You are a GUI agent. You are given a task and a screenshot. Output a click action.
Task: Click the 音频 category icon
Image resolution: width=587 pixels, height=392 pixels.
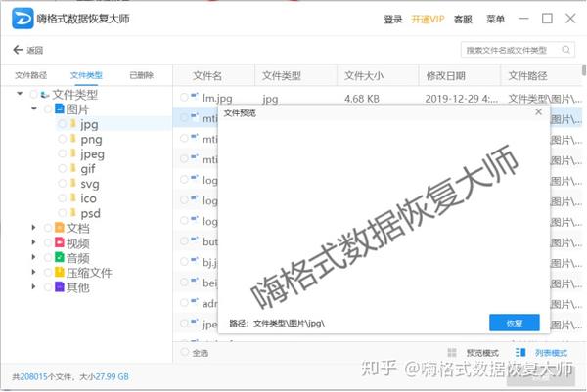click(x=60, y=257)
